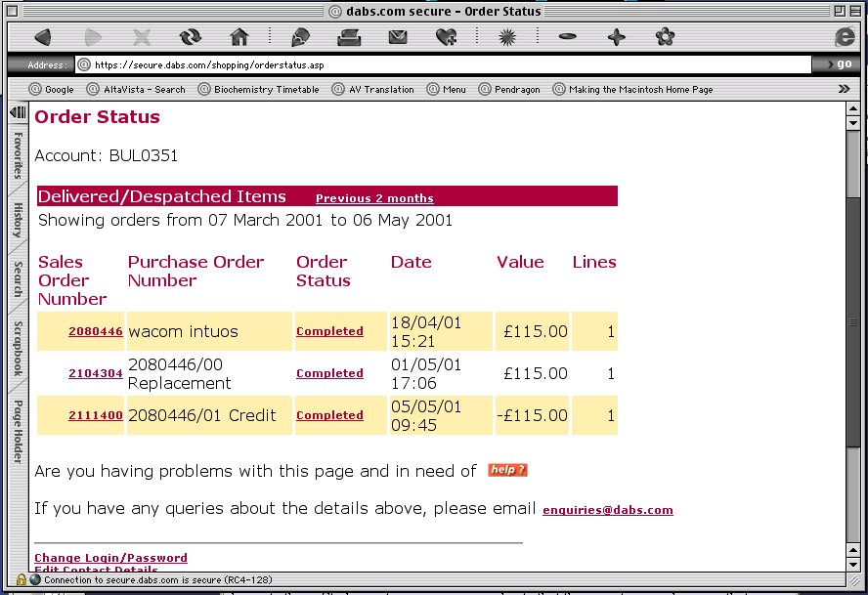868x595 pixels.
Task: Open Menu favorite in favorites bar
Action: tap(446, 89)
